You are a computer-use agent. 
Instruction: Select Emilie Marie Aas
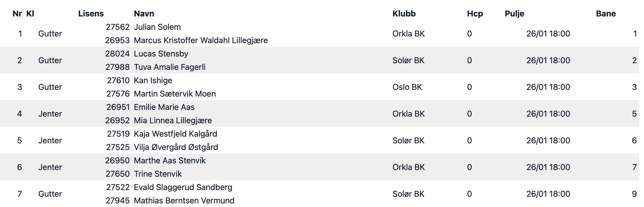(x=164, y=107)
